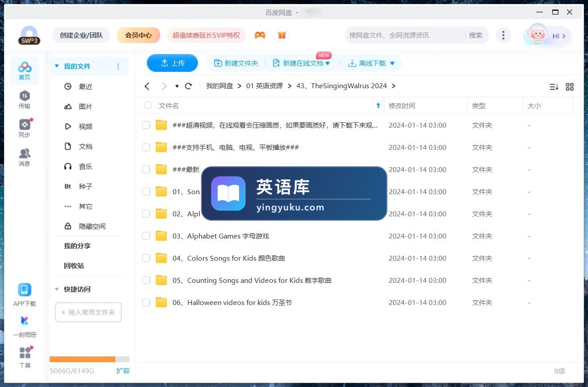Image resolution: width=588 pixels, height=387 pixels.
Task: Focus the 搜网盘文件 search input
Action: coord(405,35)
